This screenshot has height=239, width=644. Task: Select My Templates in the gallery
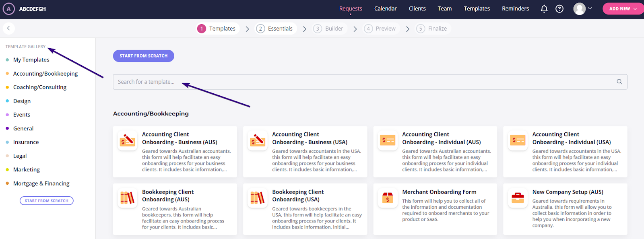[x=31, y=60]
